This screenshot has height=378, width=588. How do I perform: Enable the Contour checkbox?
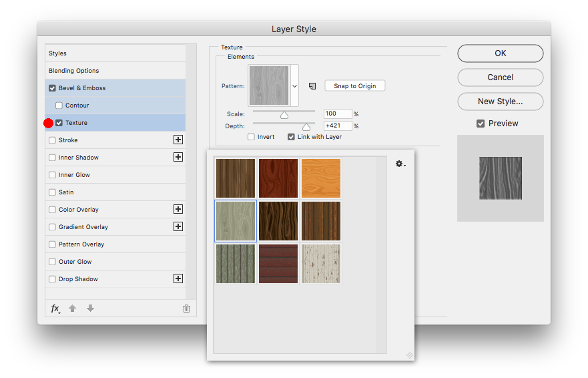click(x=59, y=106)
